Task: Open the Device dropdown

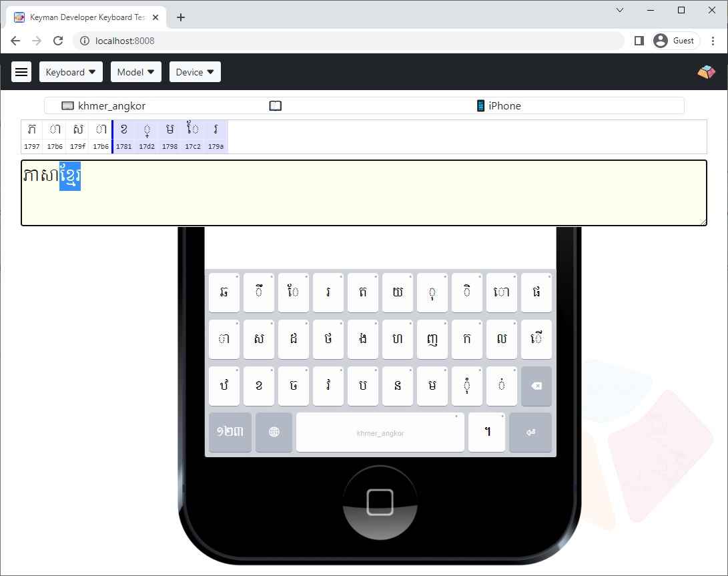Action: (x=195, y=72)
